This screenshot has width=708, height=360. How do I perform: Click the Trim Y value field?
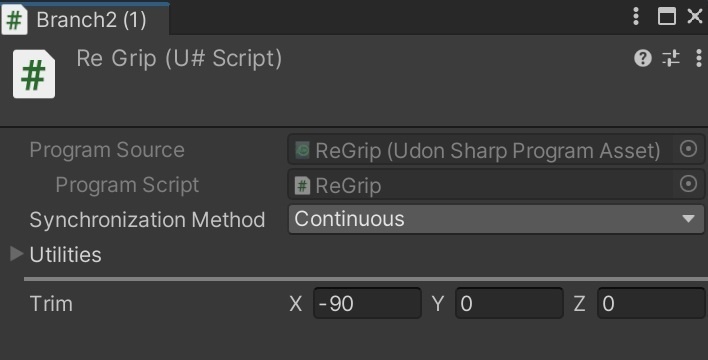[509, 303]
